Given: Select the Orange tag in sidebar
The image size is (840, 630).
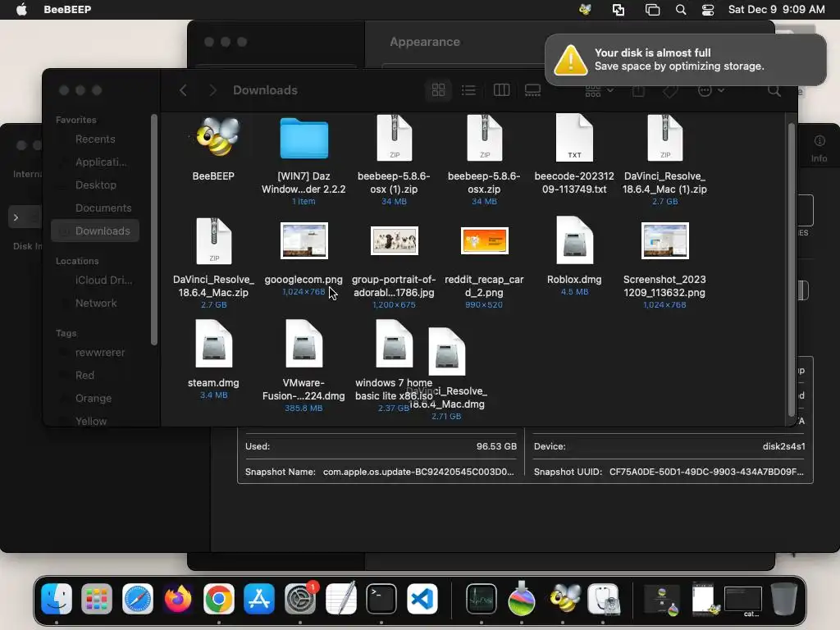Looking at the screenshot, I should click(x=94, y=399).
